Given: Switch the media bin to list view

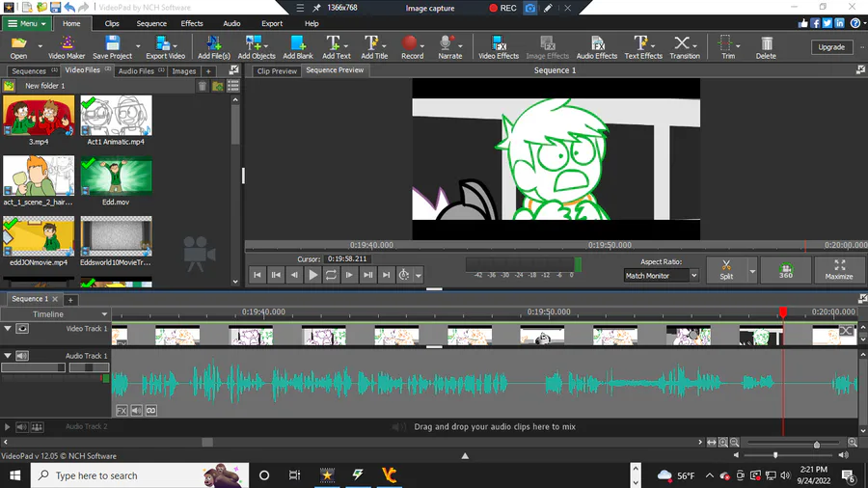Looking at the screenshot, I should pos(233,86).
